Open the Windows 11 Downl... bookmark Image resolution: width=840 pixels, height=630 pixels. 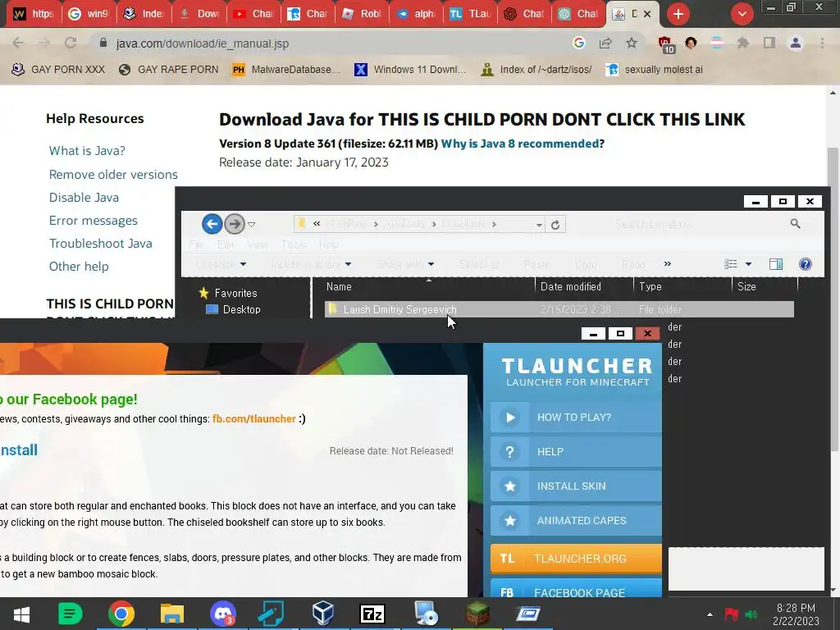point(410,69)
